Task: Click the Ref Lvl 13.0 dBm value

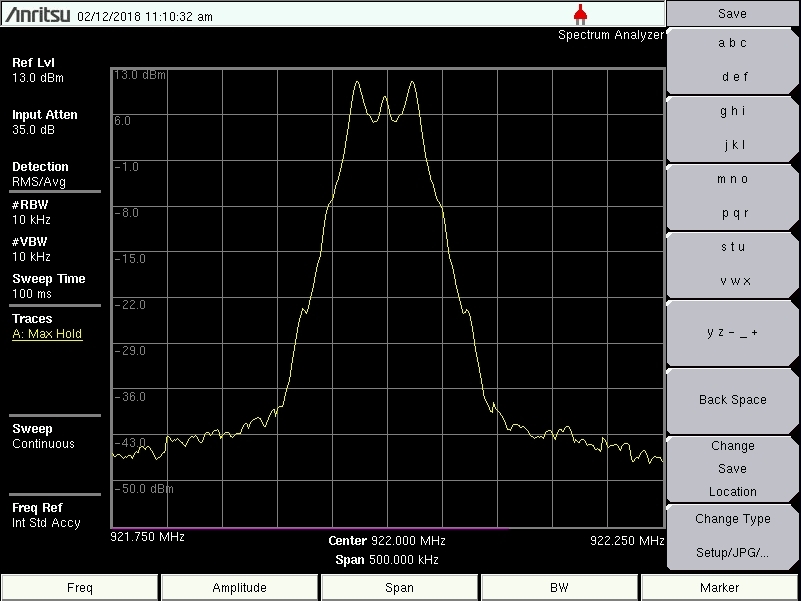Action: pyautogui.click(x=38, y=78)
